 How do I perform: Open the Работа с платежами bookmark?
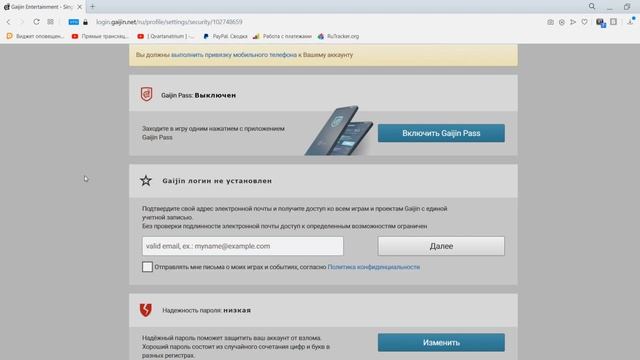tap(282, 36)
